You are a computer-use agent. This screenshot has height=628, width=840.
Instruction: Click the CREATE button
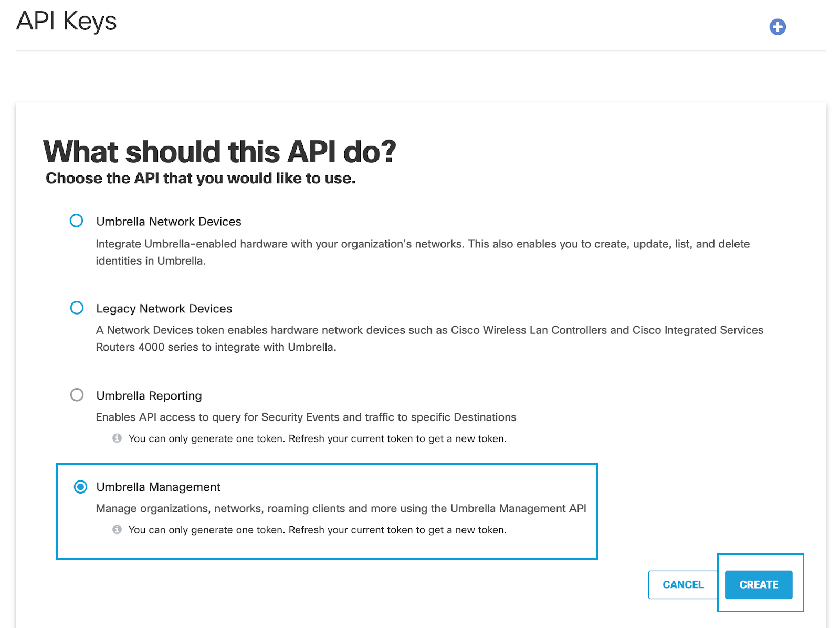point(759,584)
